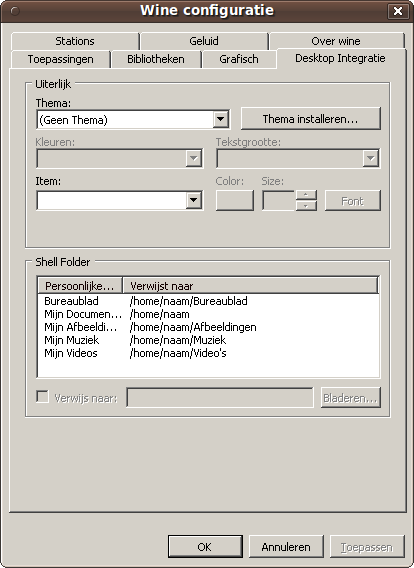Select the Bureaublad shell folder row
Viewport: 414px width, 568px height.
pos(208,301)
